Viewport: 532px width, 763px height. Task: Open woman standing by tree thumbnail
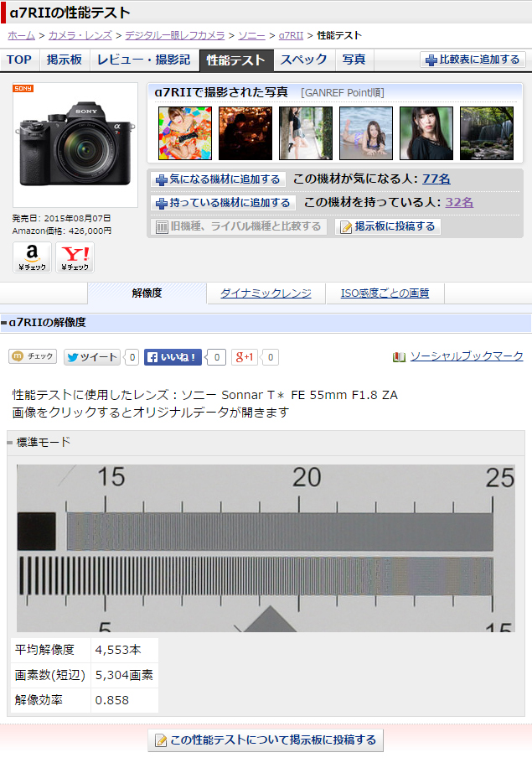(x=306, y=133)
